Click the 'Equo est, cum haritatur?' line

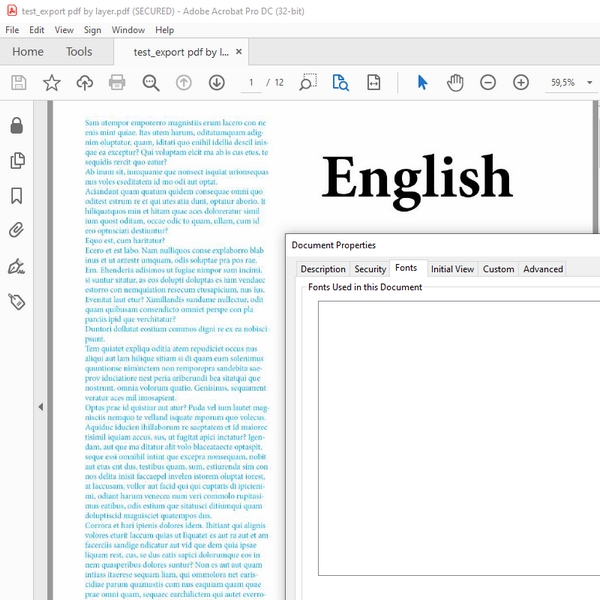coord(125,241)
